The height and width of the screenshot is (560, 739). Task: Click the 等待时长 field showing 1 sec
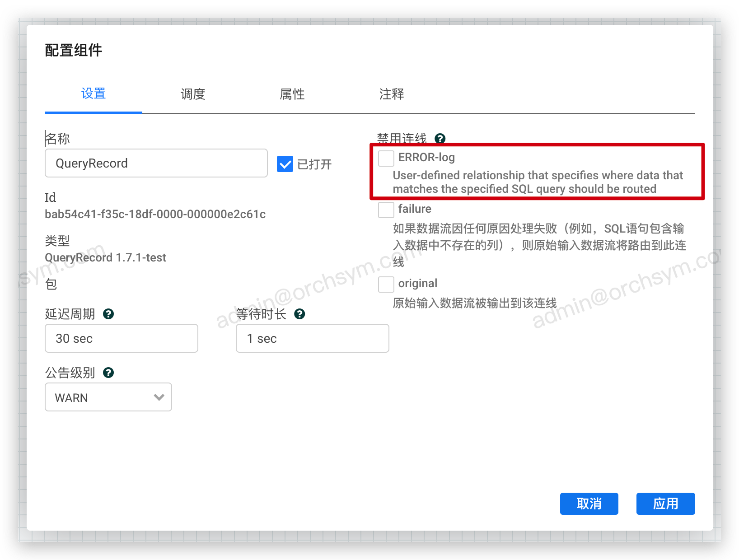click(312, 338)
